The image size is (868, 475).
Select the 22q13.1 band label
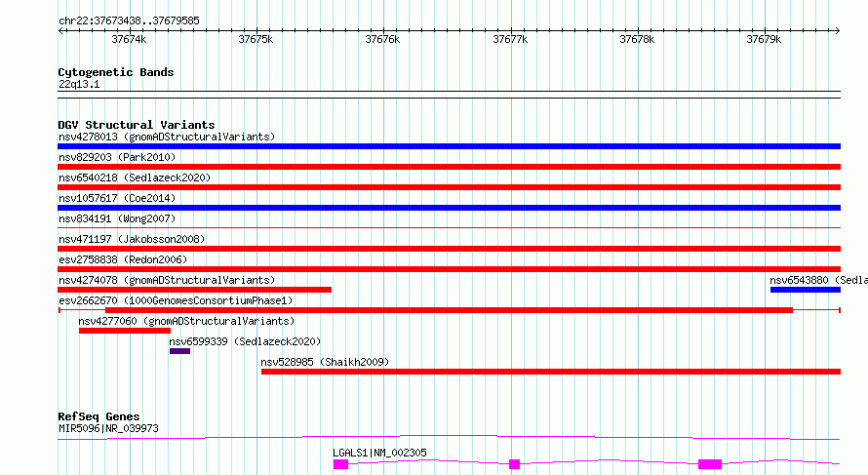(79, 84)
